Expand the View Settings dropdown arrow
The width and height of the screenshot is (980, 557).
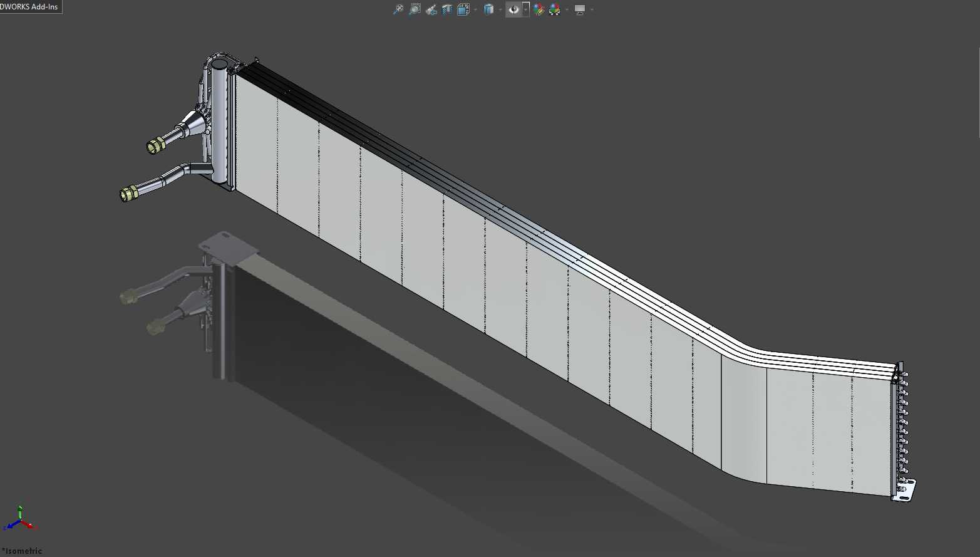tap(592, 9)
